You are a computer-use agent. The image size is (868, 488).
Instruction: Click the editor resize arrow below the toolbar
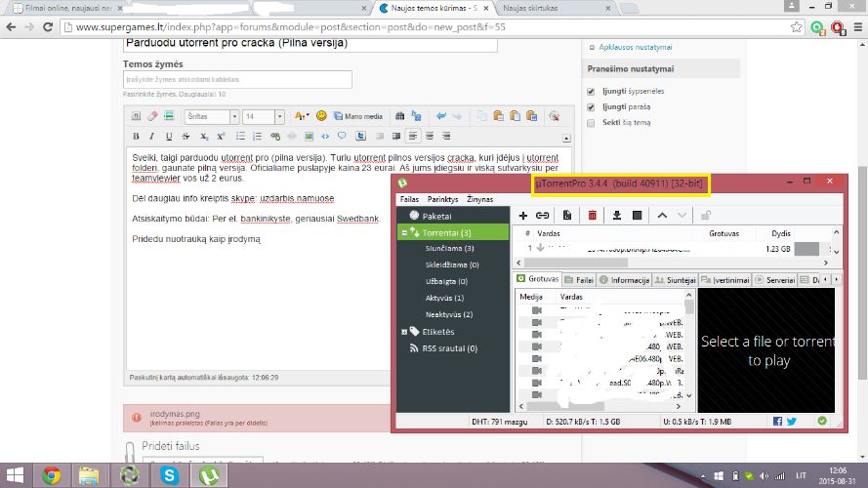[566, 139]
